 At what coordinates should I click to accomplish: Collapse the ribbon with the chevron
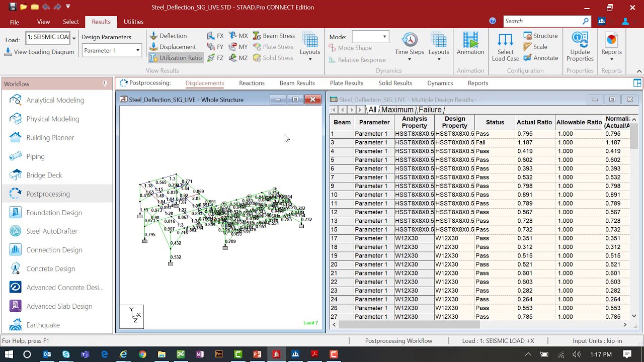(x=639, y=71)
